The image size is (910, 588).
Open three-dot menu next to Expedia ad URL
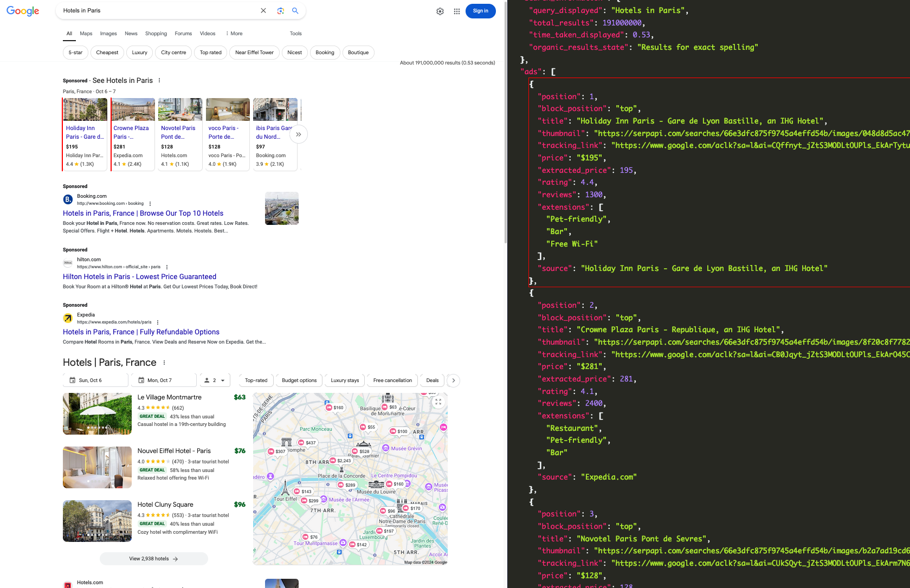(158, 322)
